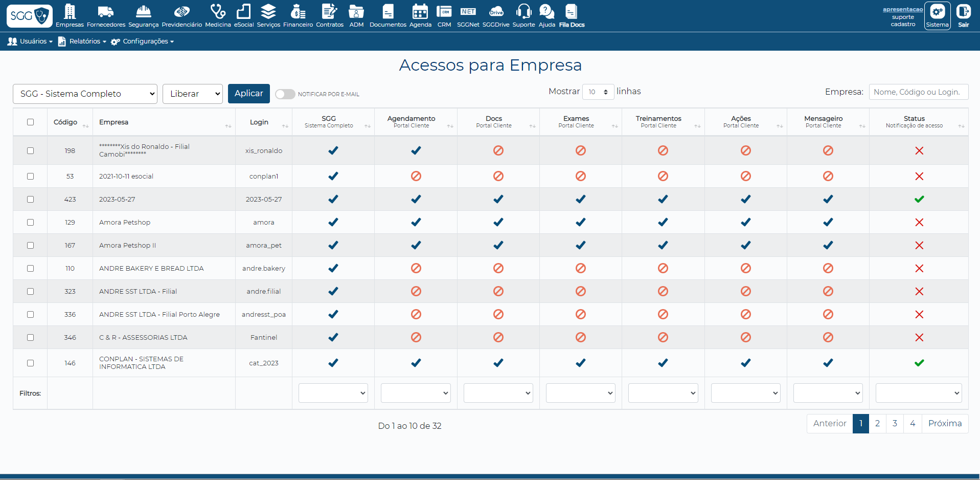Click the Empresa search input field
Viewport: 980px width, 480px height.
[918, 92]
